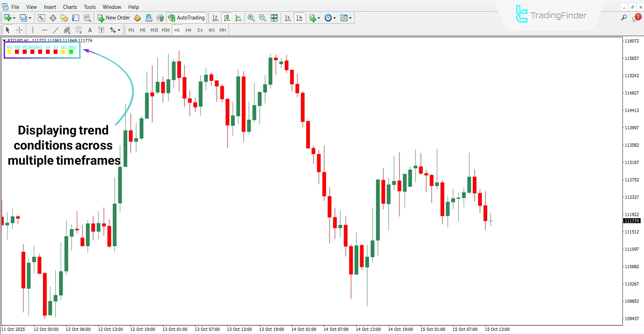644x334 pixels.
Task: Enable the Crosshair tool
Action: point(19,30)
